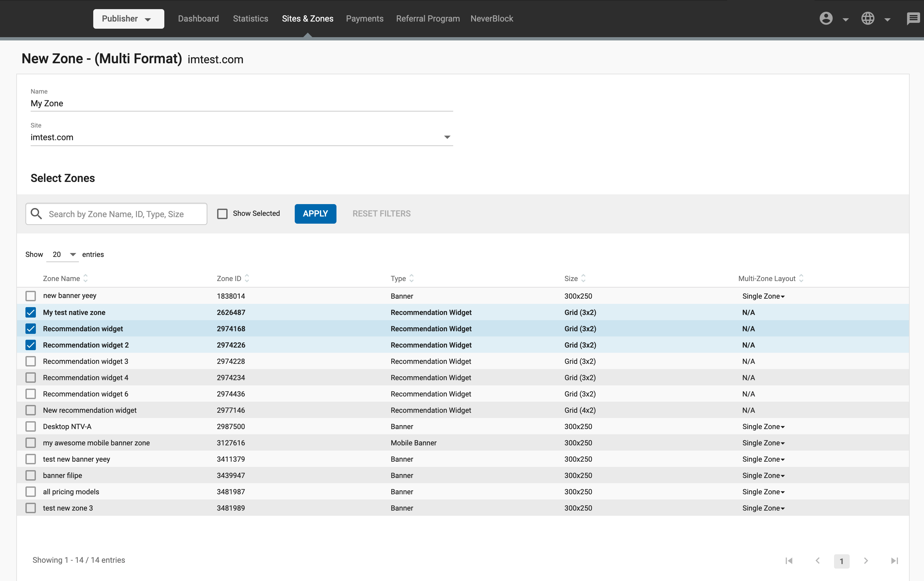
Task: Open the Statistics menu item
Action: tap(250, 18)
